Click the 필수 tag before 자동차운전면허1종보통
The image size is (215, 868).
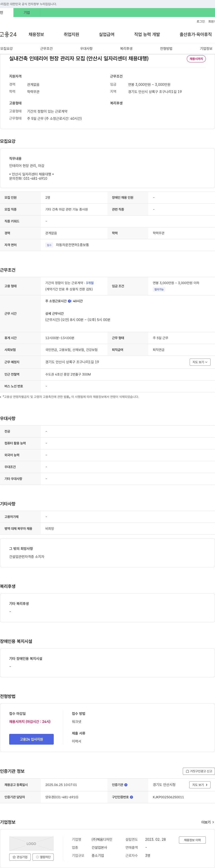[49, 245]
